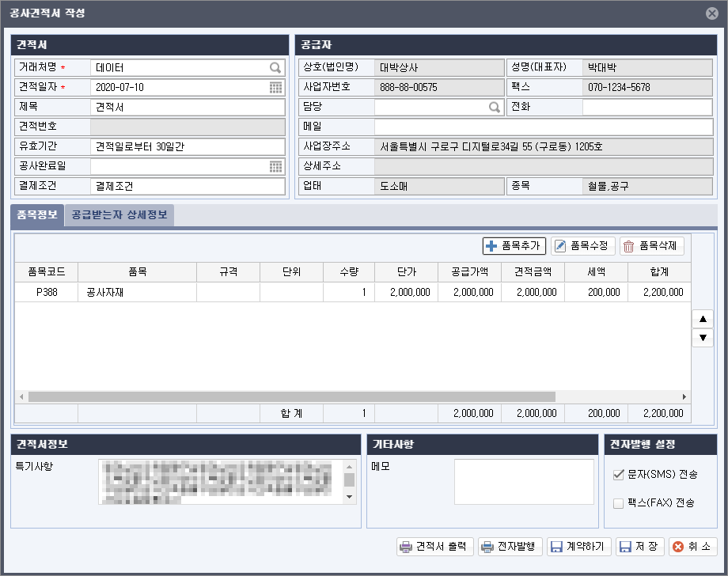This screenshot has width=728, height=576.
Task: Click the 공급가액 column header
Action: click(470, 272)
